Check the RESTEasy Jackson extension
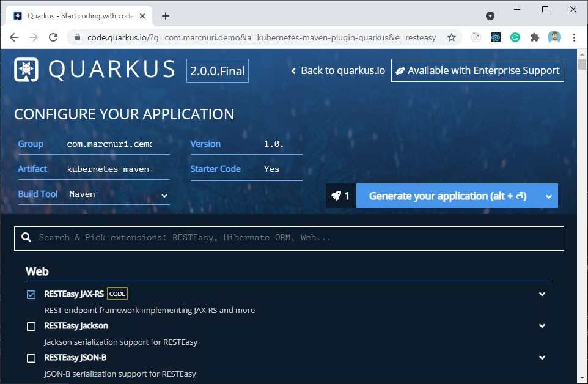Viewport: 588px width, 384px height. 31,327
